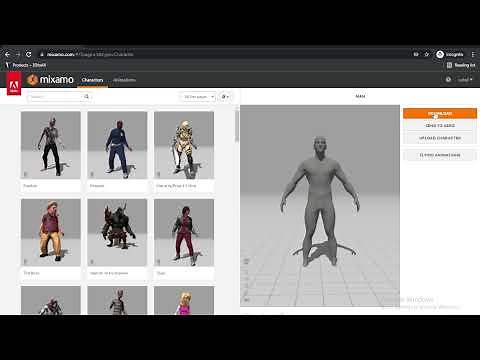Open the Reading list

(x=461, y=65)
